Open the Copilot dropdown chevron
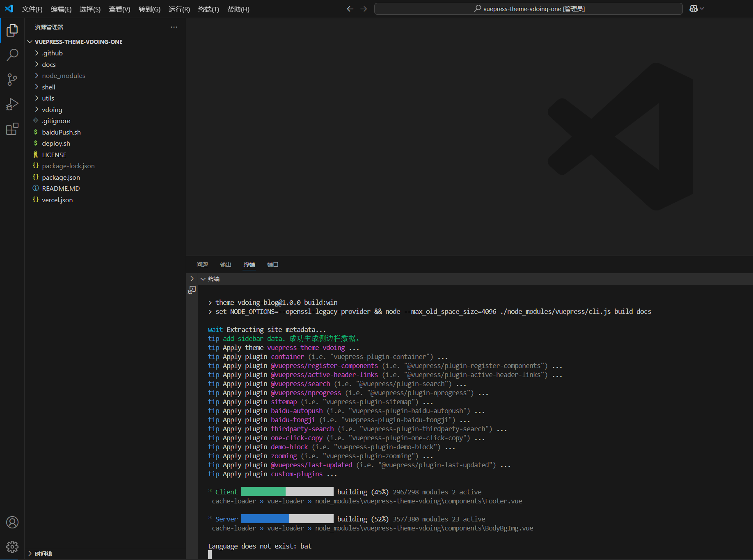753x560 pixels. point(702,9)
